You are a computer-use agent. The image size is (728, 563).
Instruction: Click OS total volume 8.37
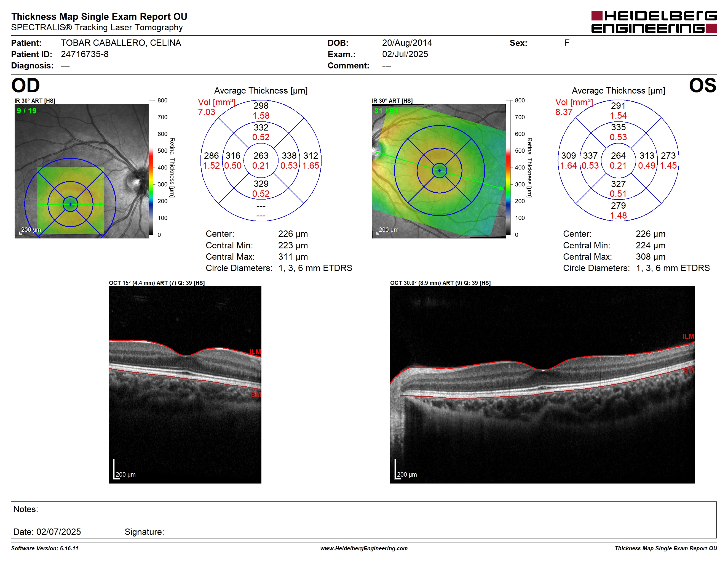pos(564,112)
